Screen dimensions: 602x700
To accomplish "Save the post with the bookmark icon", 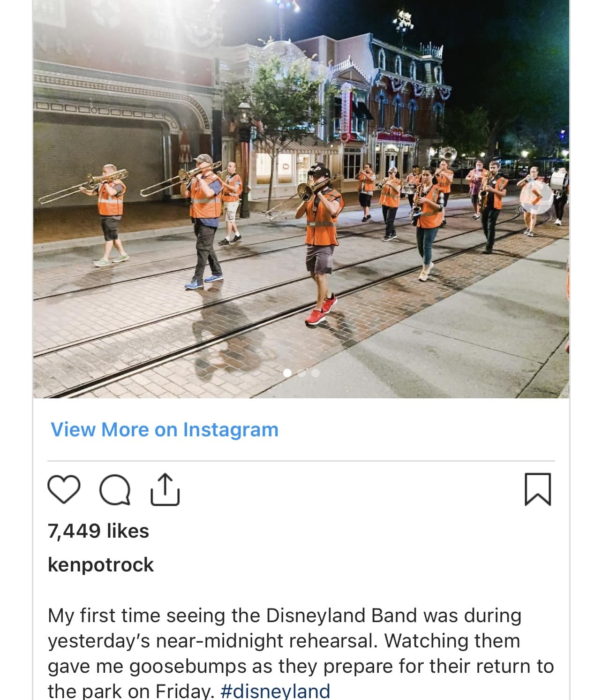I will click(x=538, y=490).
